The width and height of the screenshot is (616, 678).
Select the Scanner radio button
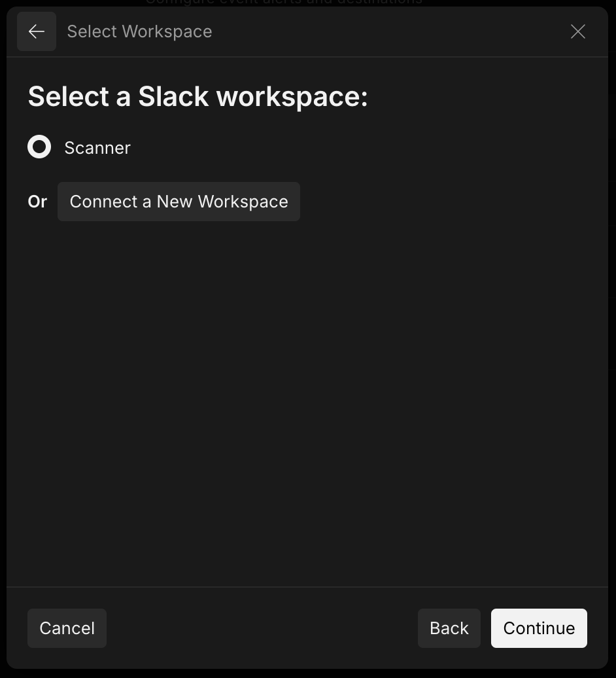point(39,147)
